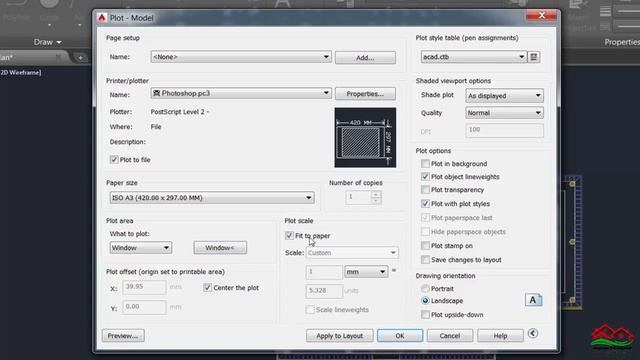
Task: Toggle Plot with plot styles checkbox
Action: [425, 204]
